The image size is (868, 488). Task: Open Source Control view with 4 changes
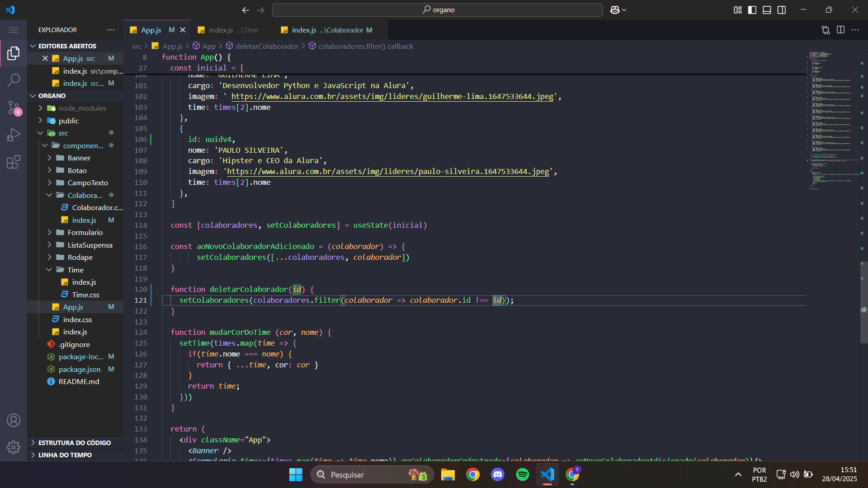(x=14, y=108)
